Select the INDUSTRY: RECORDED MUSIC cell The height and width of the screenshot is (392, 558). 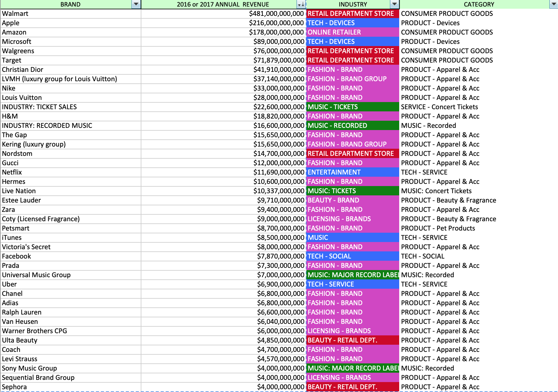coord(71,126)
